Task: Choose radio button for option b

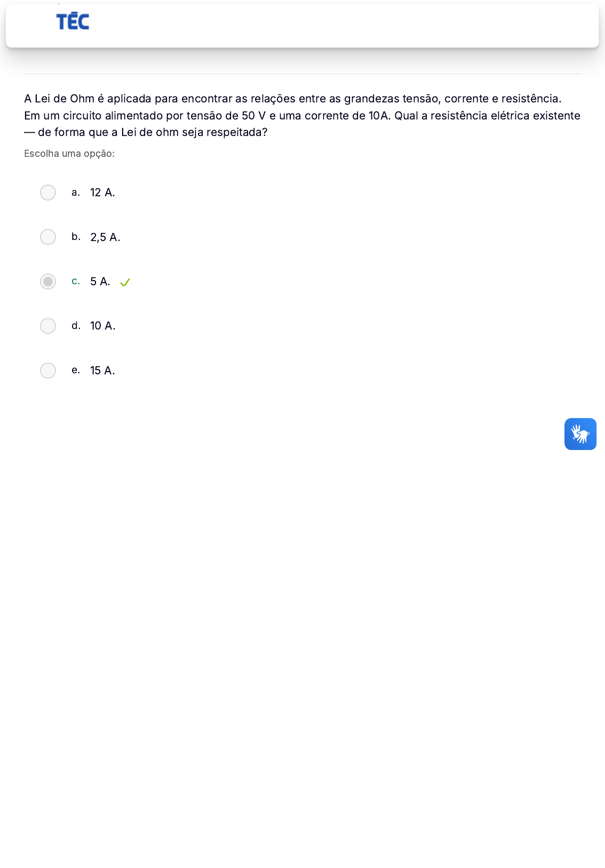Action: coord(48,237)
